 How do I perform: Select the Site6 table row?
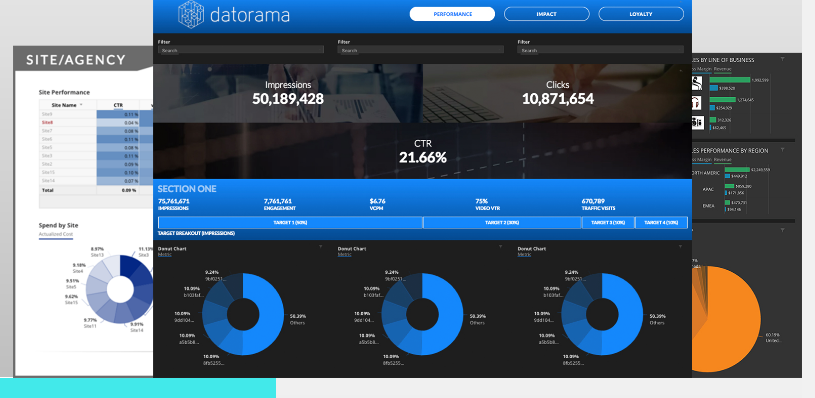pyautogui.click(x=96, y=139)
